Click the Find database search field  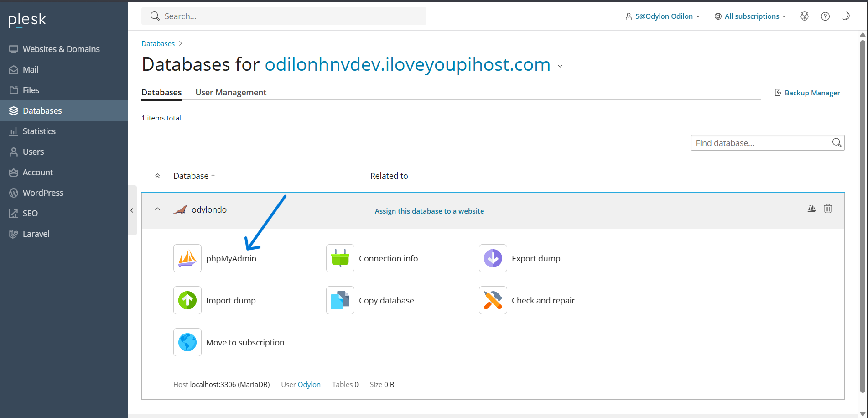761,143
